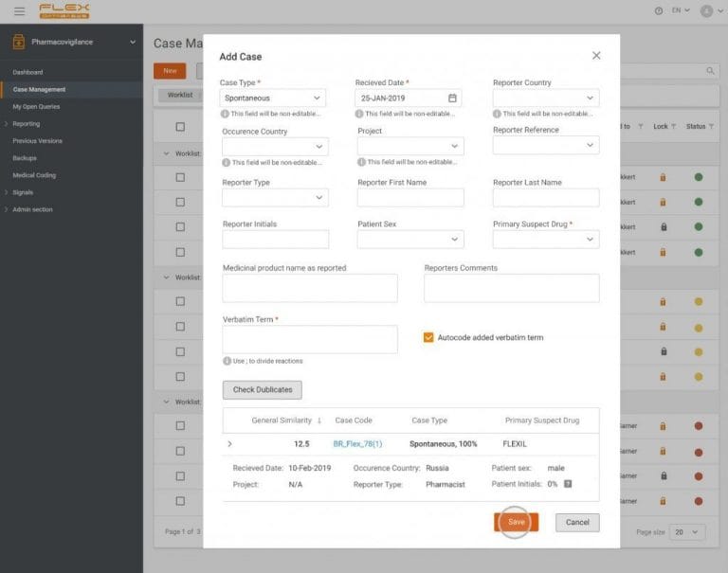Open the hamburger menu icon
The width and height of the screenshot is (728, 573).
[x=19, y=10]
